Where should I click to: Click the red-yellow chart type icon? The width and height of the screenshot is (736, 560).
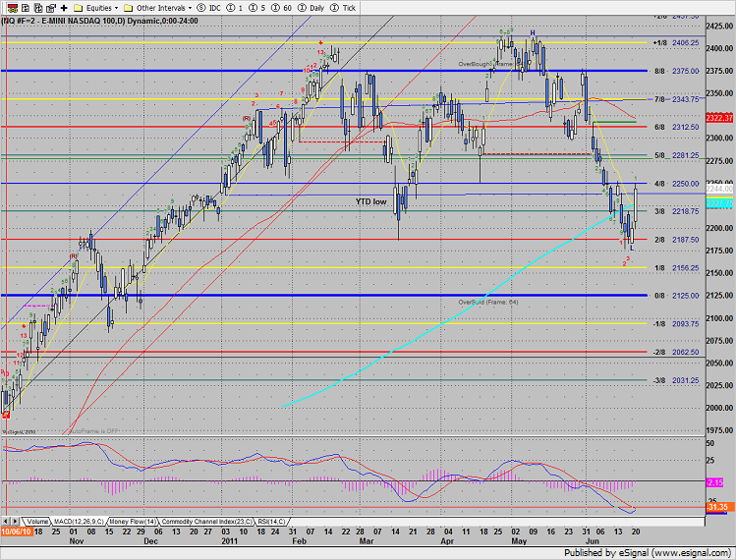tap(13, 8)
